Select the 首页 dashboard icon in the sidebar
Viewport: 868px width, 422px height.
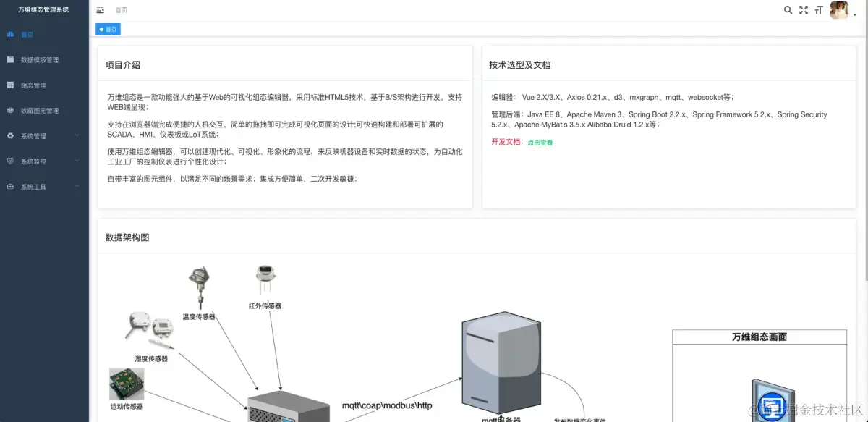9,34
